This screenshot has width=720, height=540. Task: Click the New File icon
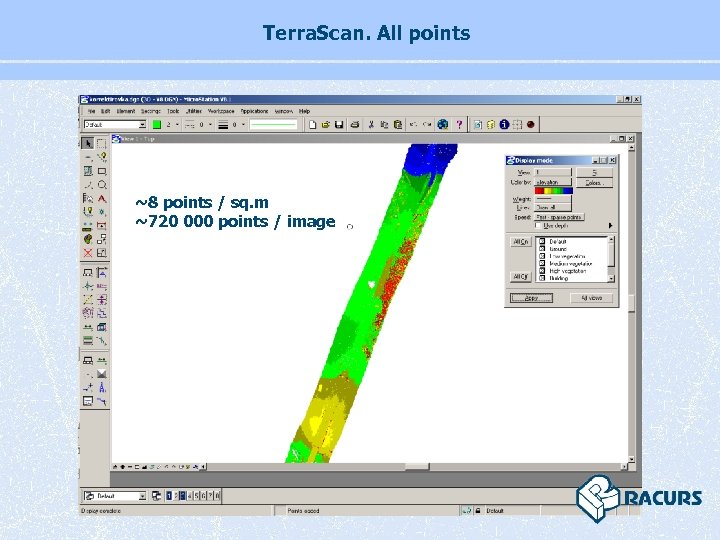312,124
